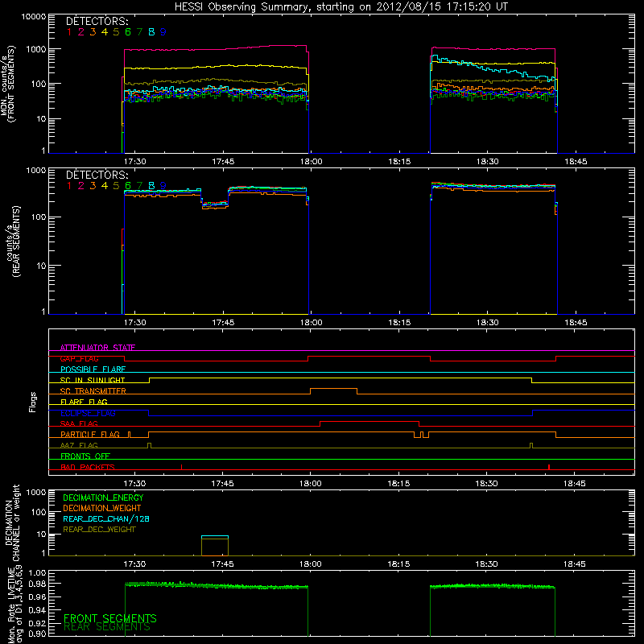Click the Flags vertical axis title
Viewport: 644px width, 644px height.
(33, 402)
